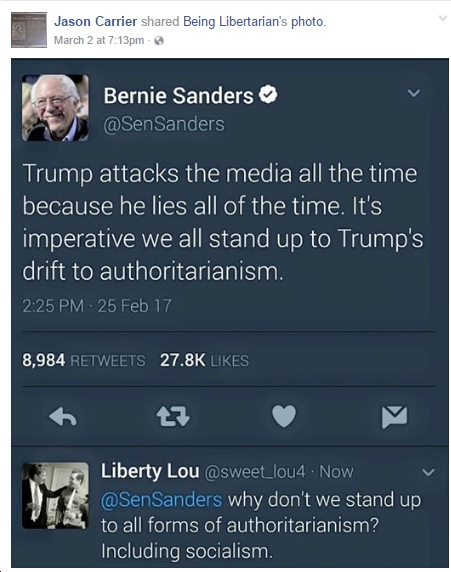Image resolution: width=451 pixels, height=572 pixels.
Task: Expand the Facebook post options chevron
Action: [x=443, y=18]
